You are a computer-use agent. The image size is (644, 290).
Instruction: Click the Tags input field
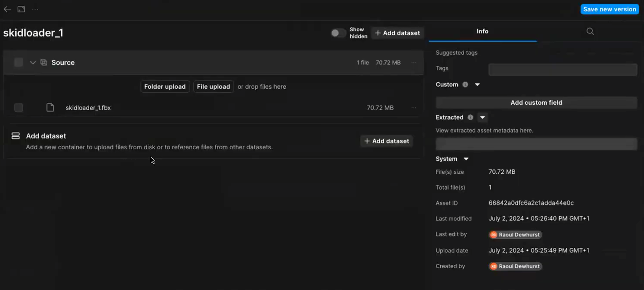563,69
